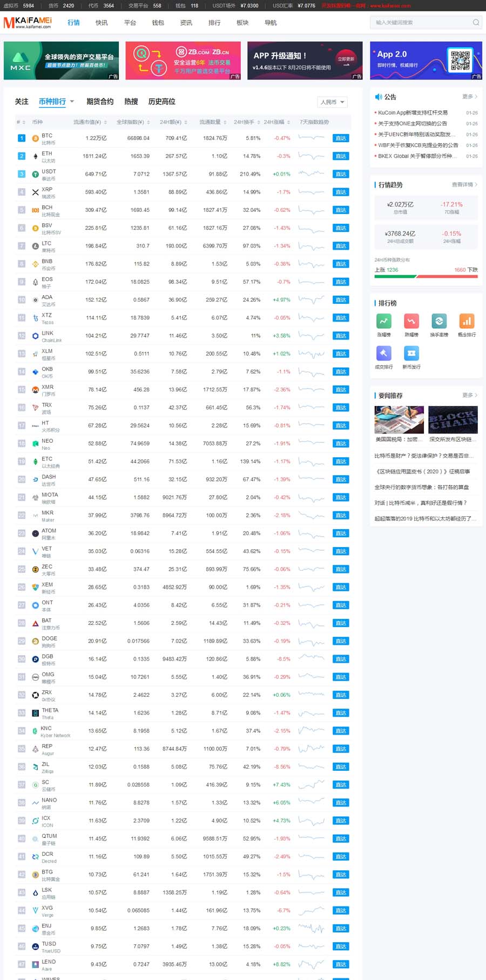Switch to the 期货合约 tab

100,102
